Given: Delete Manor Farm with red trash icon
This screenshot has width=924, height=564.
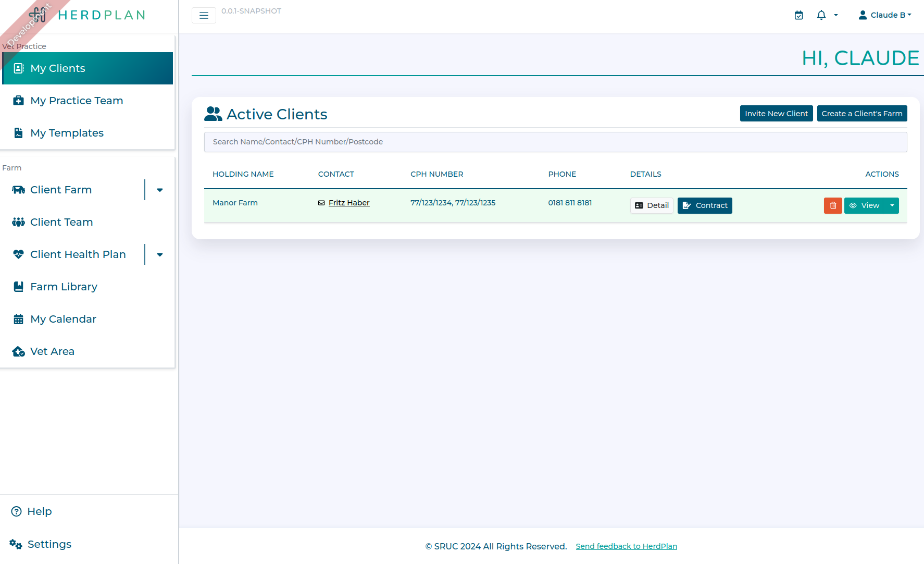Looking at the screenshot, I should pyautogui.click(x=832, y=205).
